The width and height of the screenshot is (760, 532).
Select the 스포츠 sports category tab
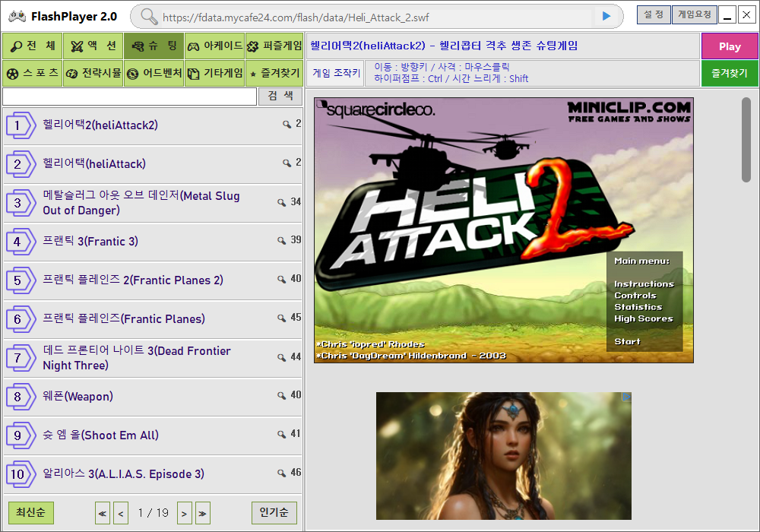click(33, 73)
